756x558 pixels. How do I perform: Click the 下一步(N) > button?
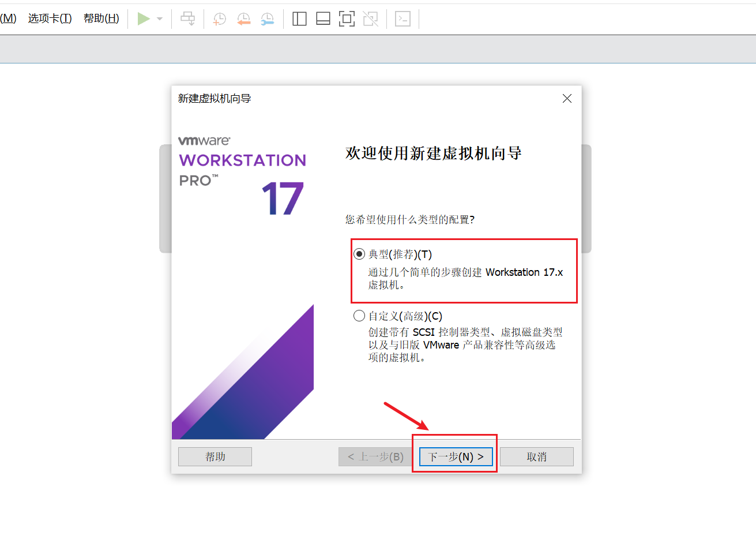456,456
